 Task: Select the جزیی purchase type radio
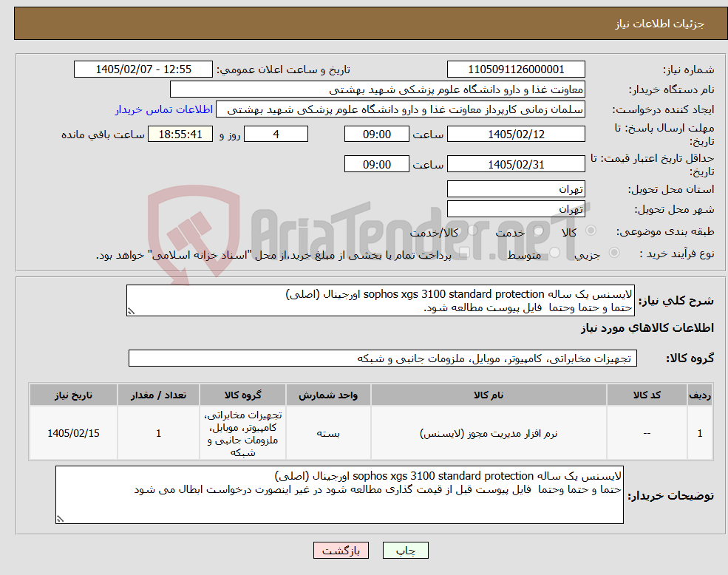point(613,253)
